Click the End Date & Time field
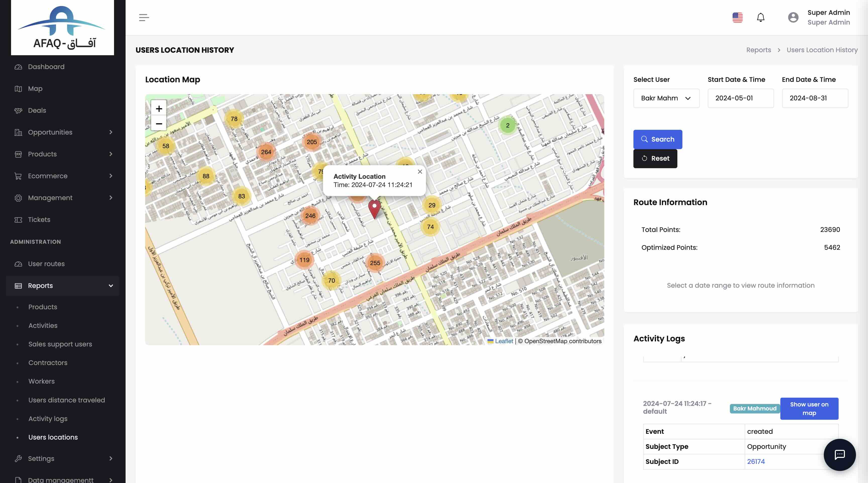868x483 pixels. point(815,98)
